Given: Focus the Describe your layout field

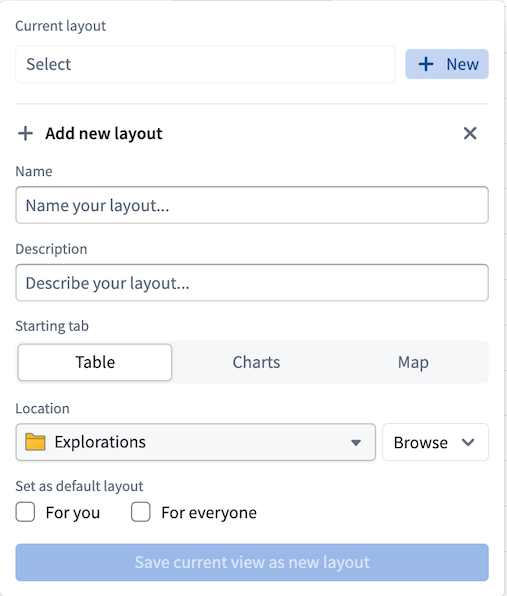Looking at the screenshot, I should point(252,283).
